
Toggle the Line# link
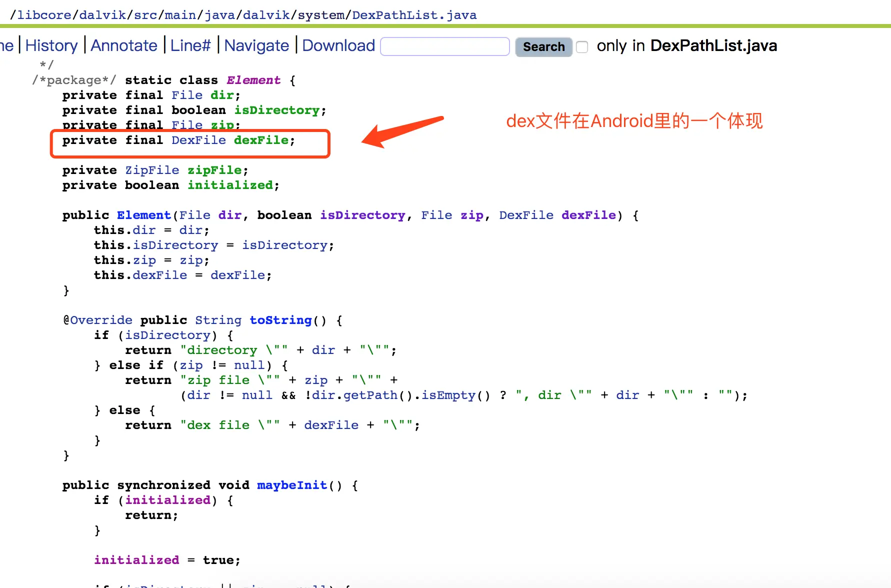[190, 45]
